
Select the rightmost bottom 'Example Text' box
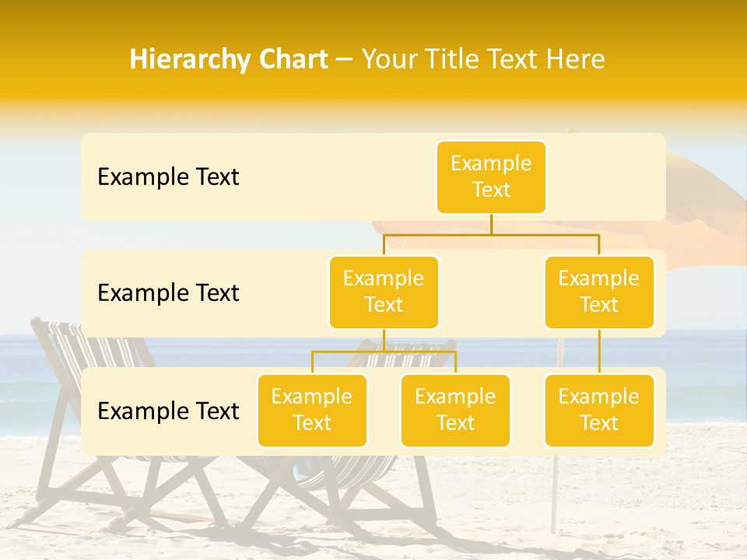(598, 411)
